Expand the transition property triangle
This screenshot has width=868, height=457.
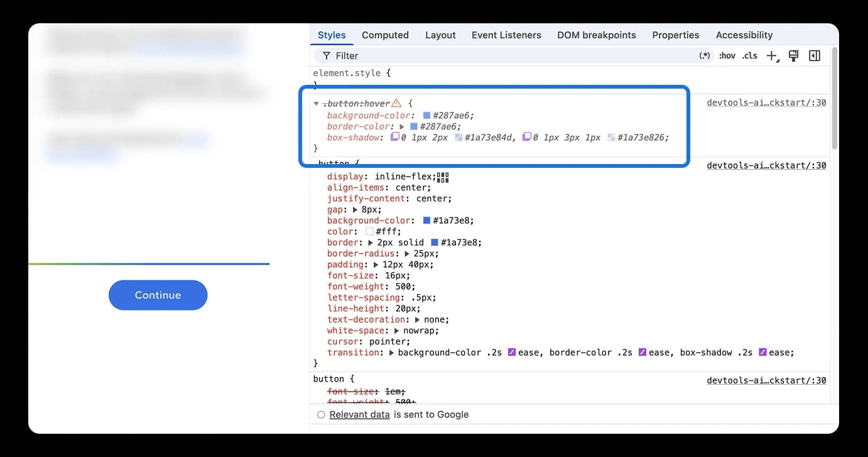[392, 353]
